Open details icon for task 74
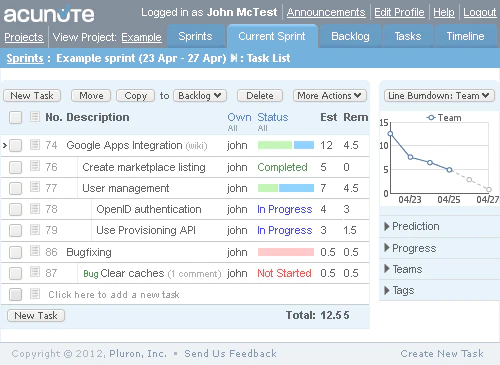This screenshot has width=500, height=365. 35,145
